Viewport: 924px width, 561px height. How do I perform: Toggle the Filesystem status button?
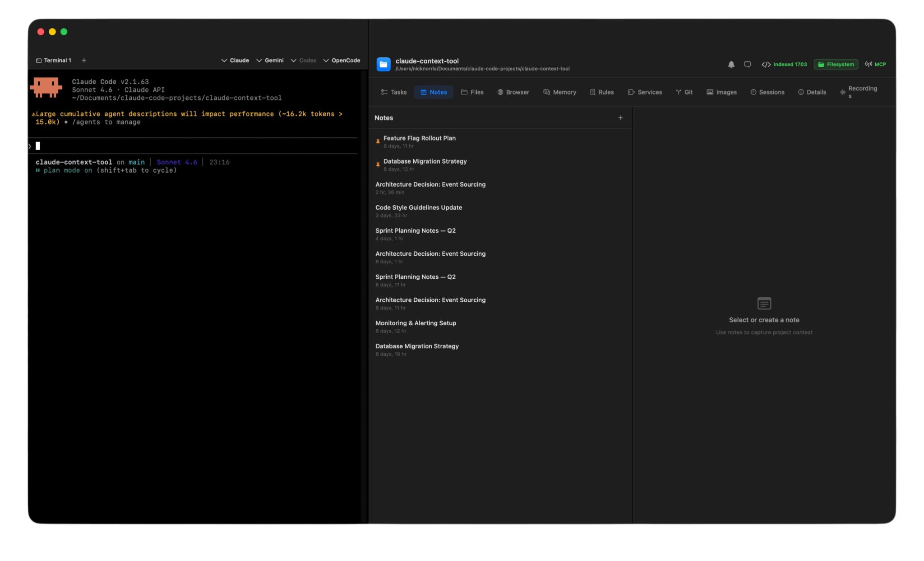pos(836,64)
